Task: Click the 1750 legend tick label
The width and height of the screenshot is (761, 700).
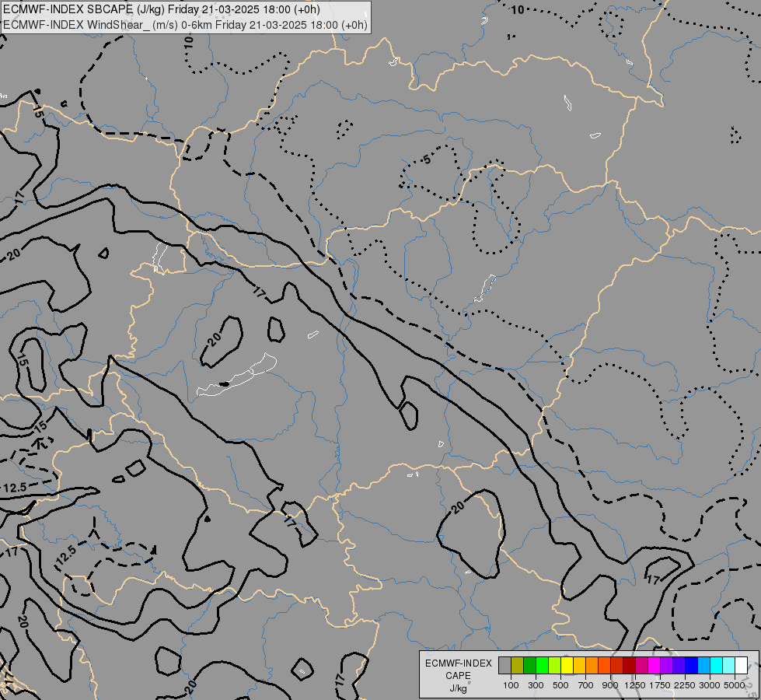Action: click(x=660, y=685)
